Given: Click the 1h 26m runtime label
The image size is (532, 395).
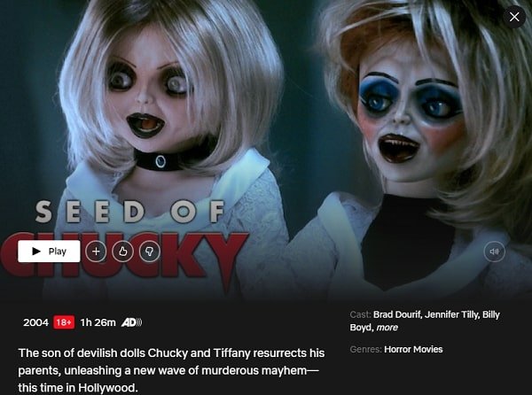Looking at the screenshot, I should pos(98,322).
